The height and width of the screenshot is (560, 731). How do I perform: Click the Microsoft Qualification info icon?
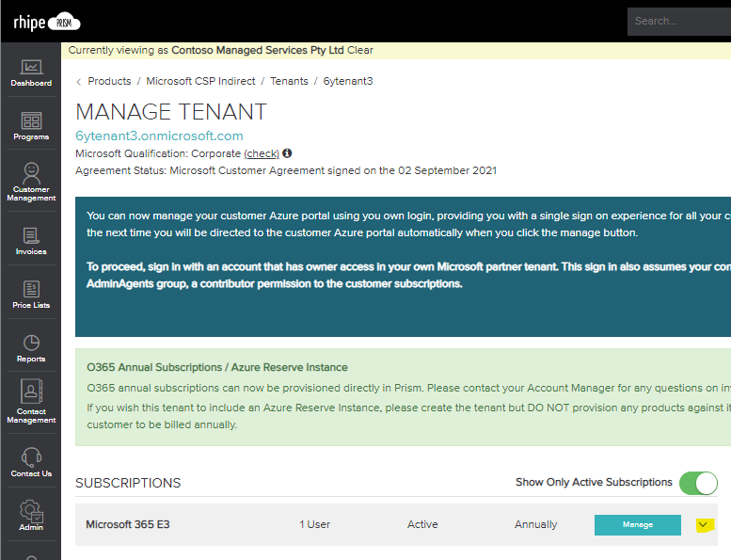[287, 152]
